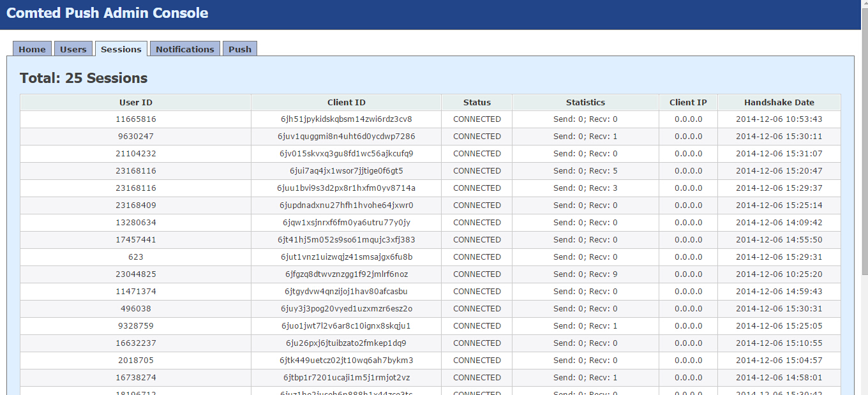This screenshot has height=395, width=868.
Task: Select user ID 11471374 cell
Action: click(136, 292)
